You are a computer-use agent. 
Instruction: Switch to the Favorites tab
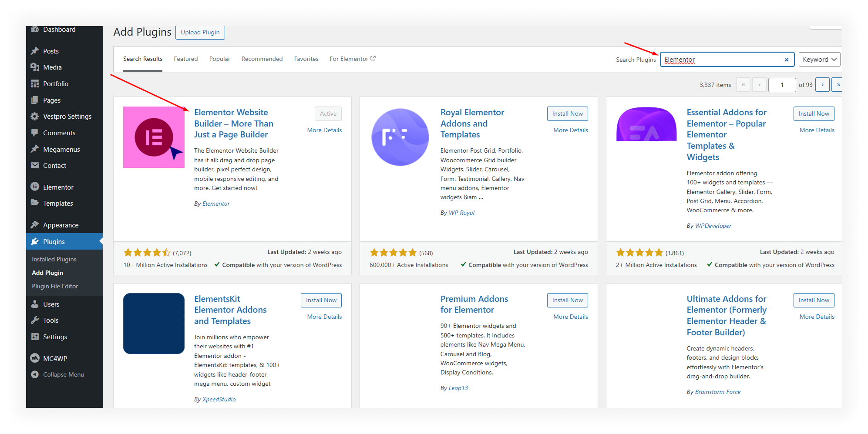(306, 59)
